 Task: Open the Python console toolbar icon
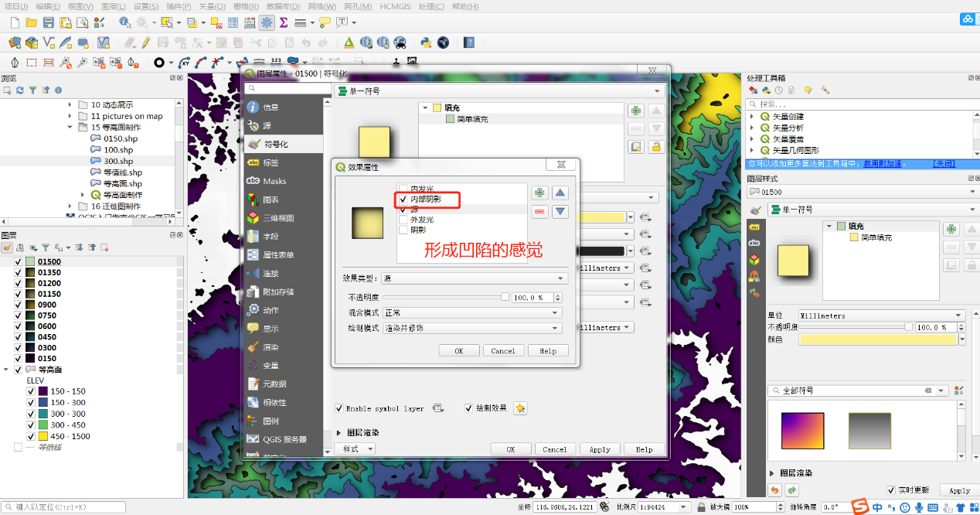(425, 43)
